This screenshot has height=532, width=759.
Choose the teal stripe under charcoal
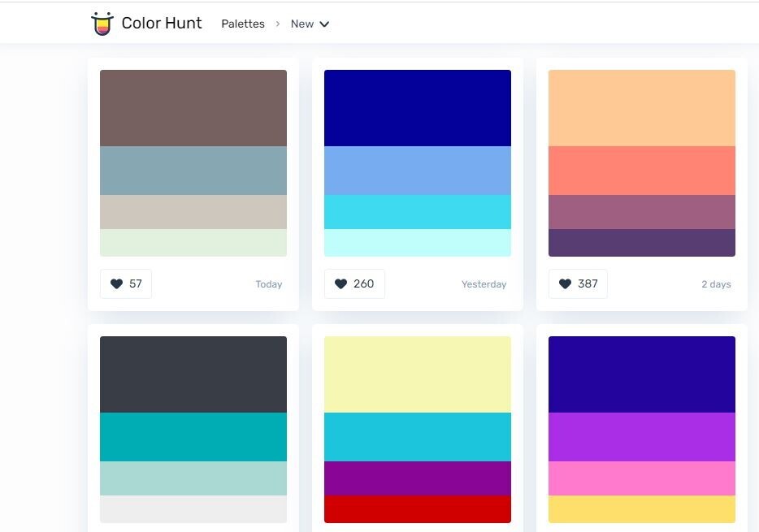coord(193,437)
